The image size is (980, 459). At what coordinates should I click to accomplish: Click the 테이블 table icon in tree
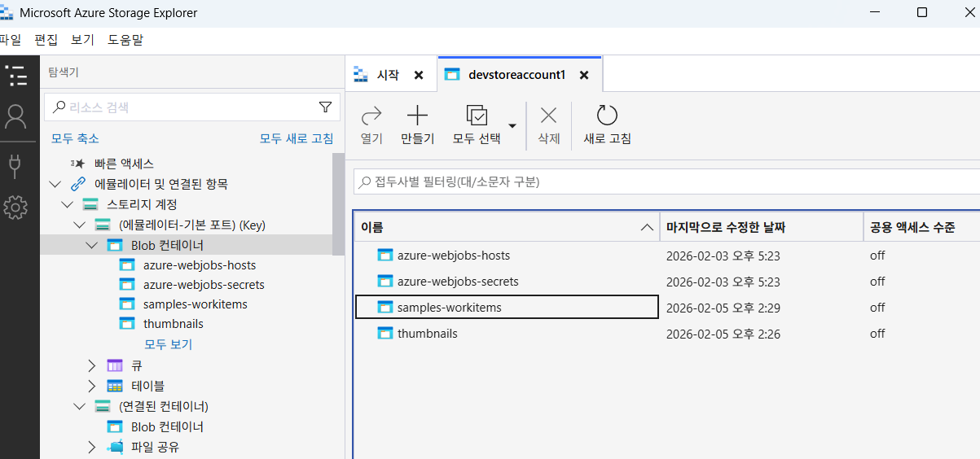pyautogui.click(x=115, y=386)
